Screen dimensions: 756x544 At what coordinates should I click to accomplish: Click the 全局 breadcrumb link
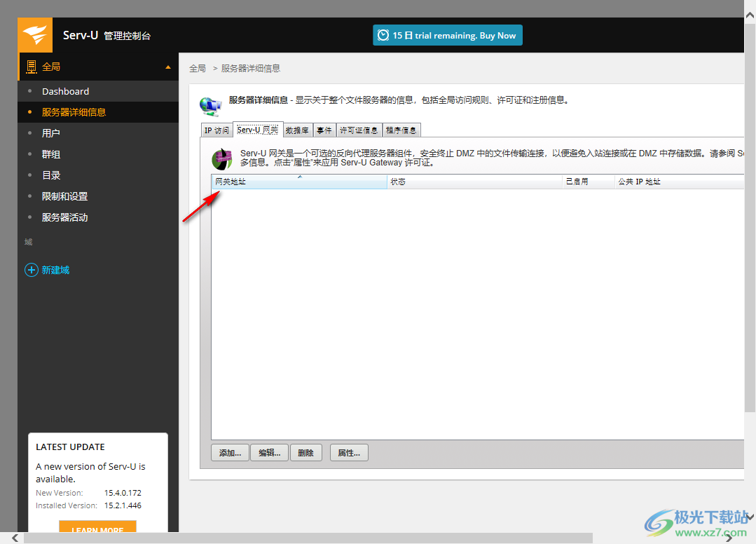[197, 69]
